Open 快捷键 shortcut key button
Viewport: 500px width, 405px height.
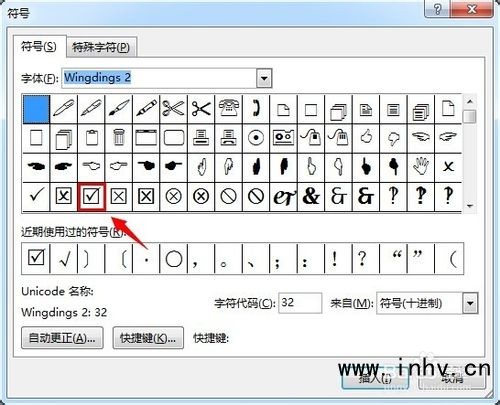[148, 338]
